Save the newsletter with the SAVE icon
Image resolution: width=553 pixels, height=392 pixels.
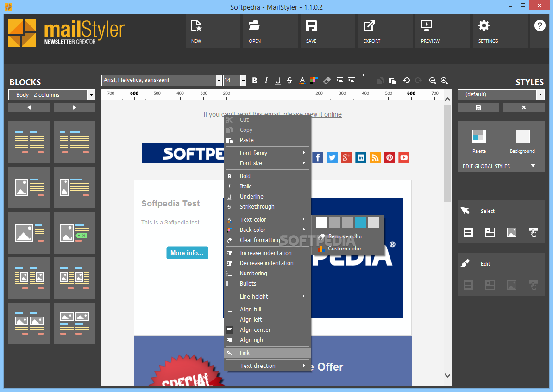point(311,26)
